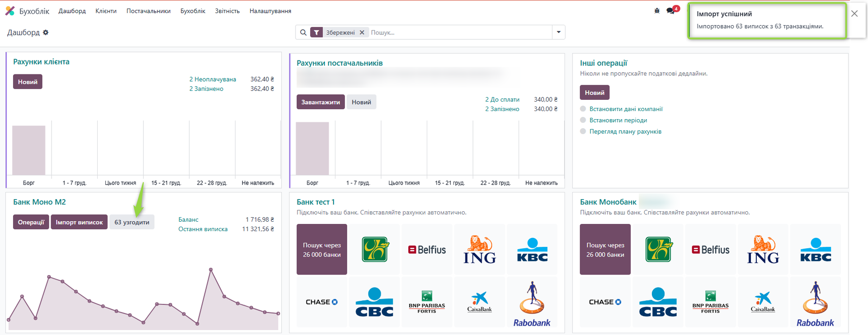Screen dimensions: 868x335
Task: Toggle the 'Перегляд плану рахунків' step circle
Action: coord(583,131)
